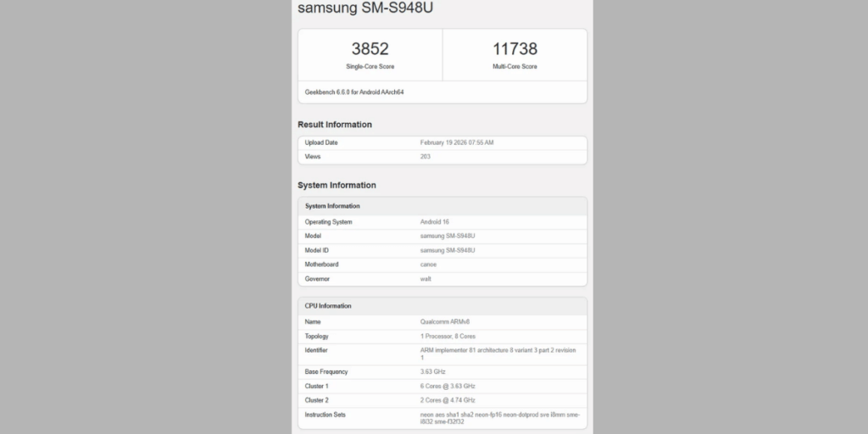Select the 'Views' row label
This screenshot has width=868, height=434.
(x=313, y=157)
